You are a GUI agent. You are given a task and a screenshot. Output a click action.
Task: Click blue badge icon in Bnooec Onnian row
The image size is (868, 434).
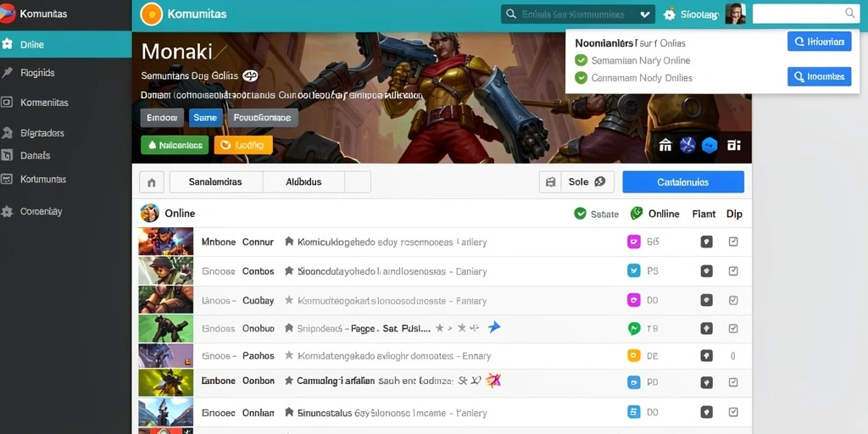click(x=634, y=412)
